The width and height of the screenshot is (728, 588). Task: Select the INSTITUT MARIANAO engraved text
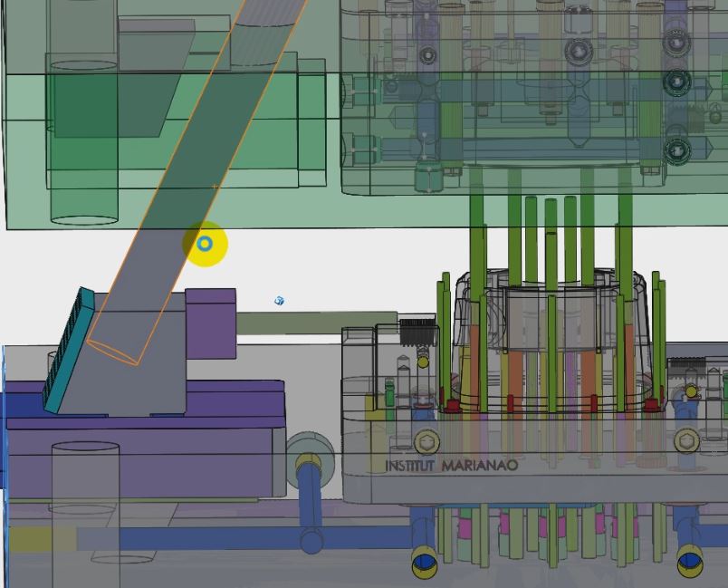[x=452, y=466]
